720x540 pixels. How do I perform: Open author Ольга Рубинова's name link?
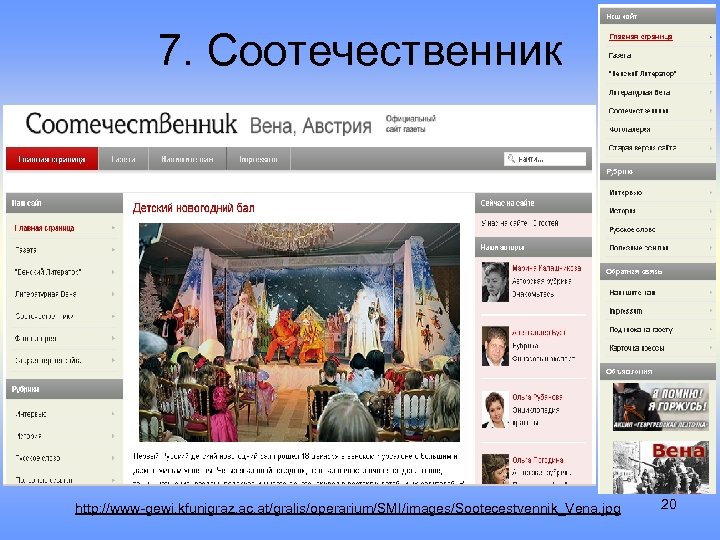pyautogui.click(x=537, y=397)
